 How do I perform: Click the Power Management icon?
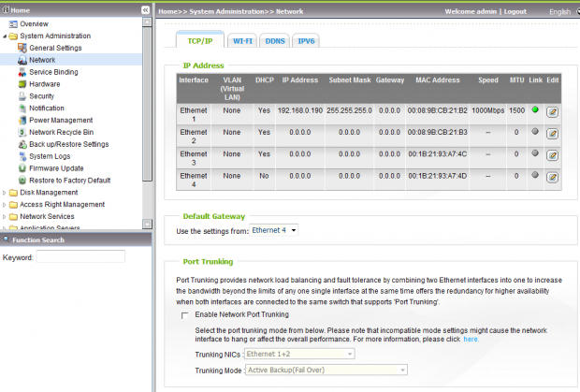point(22,120)
